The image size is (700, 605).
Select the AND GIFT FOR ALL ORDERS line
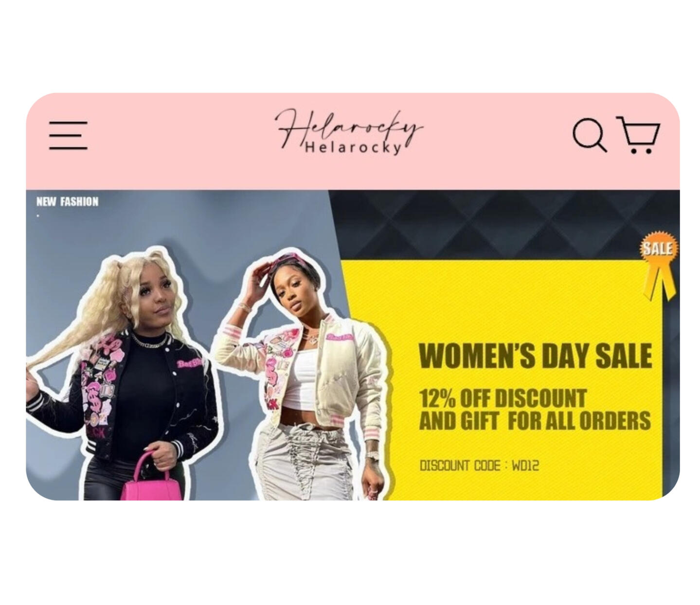(535, 421)
